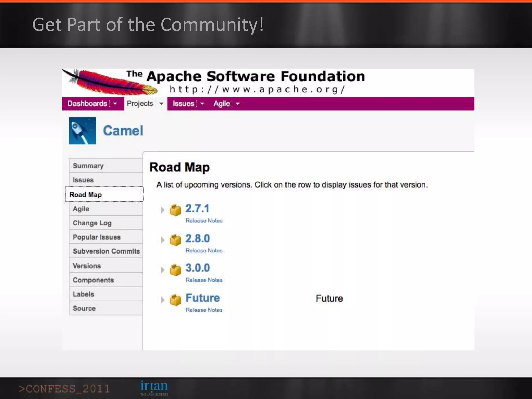
Task: Expand the 2.7.1 version row triangle
Action: pyautogui.click(x=163, y=210)
